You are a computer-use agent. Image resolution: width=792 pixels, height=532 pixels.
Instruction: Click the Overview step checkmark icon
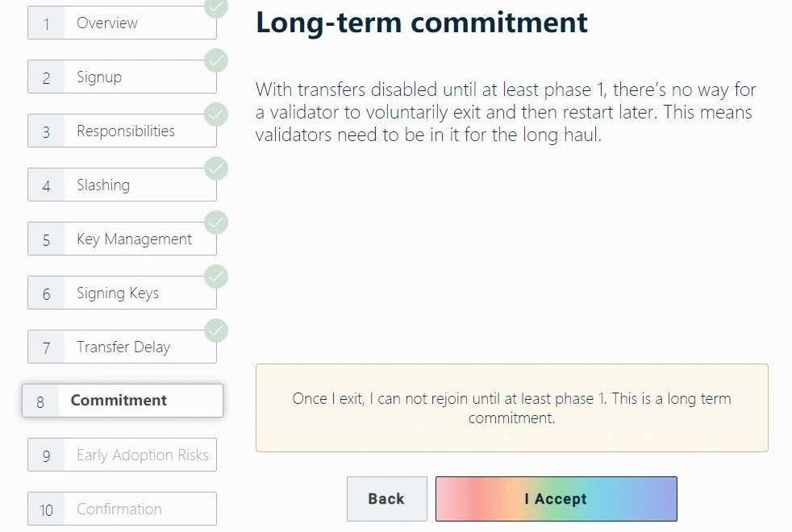pos(216,7)
